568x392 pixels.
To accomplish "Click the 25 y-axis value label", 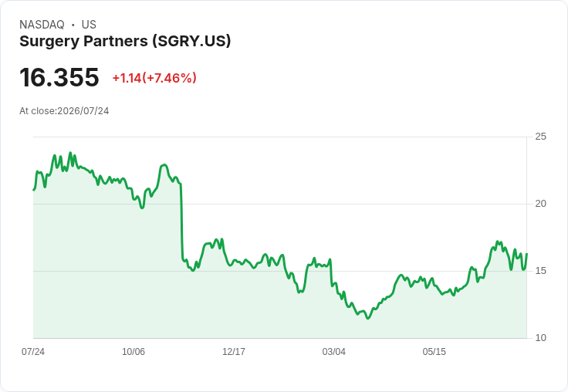I will tap(540, 137).
